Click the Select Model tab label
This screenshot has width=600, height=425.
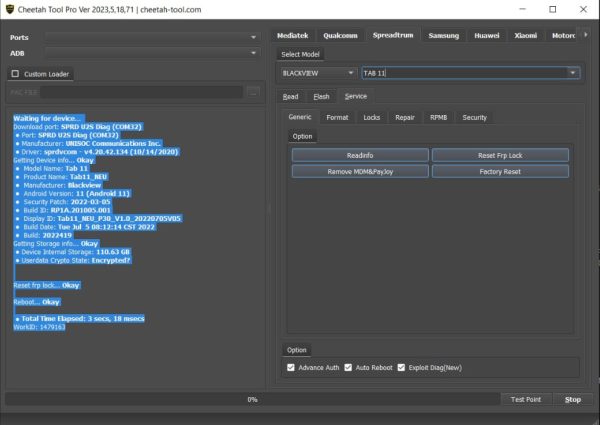(300, 54)
